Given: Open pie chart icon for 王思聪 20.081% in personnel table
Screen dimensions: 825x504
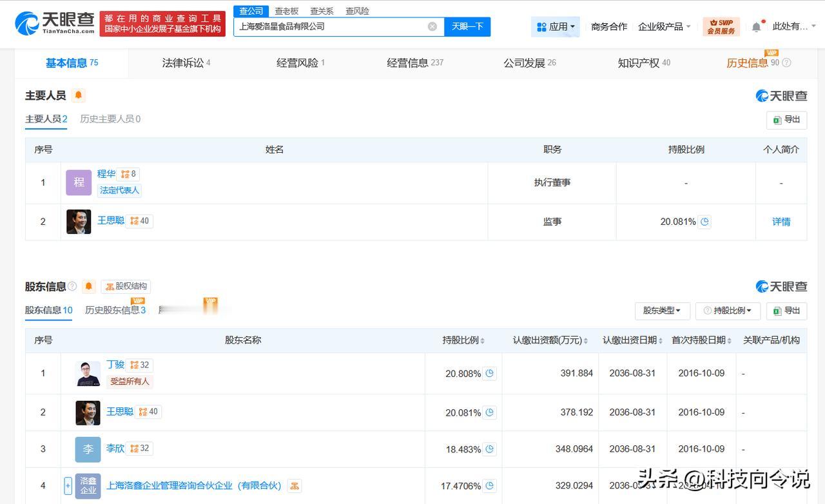Looking at the screenshot, I should pyautogui.click(x=705, y=221).
